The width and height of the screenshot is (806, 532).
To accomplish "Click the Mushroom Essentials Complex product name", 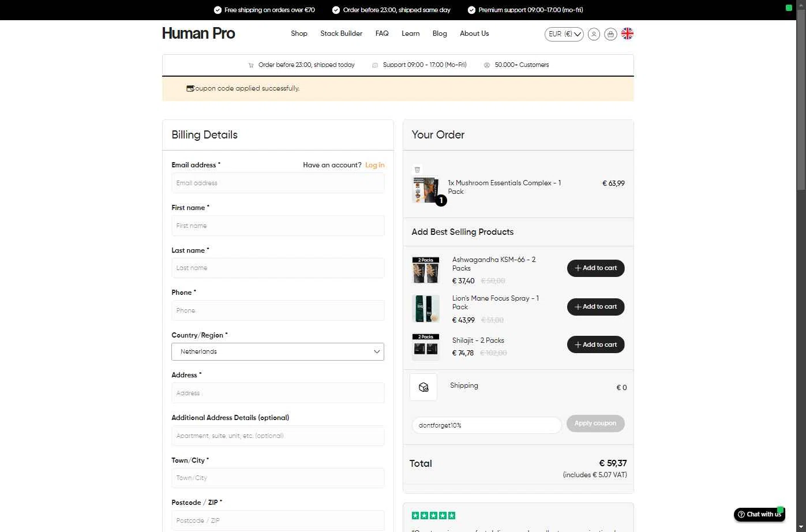I will [x=504, y=187].
